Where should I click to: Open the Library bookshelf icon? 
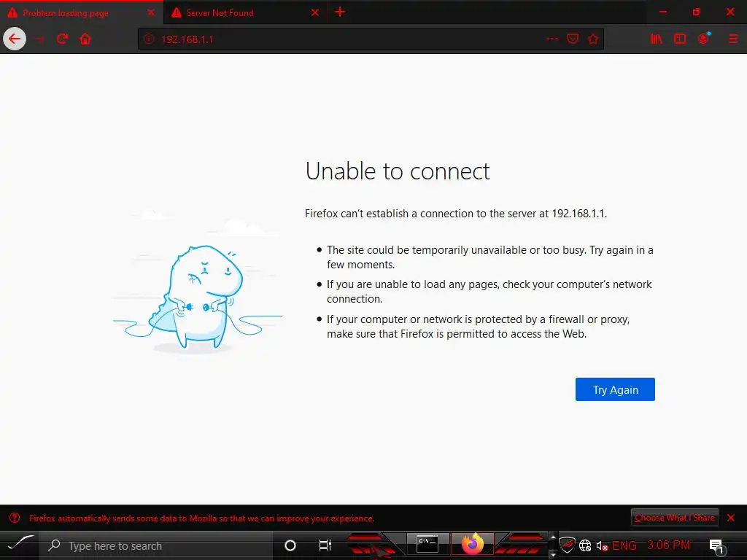(657, 39)
